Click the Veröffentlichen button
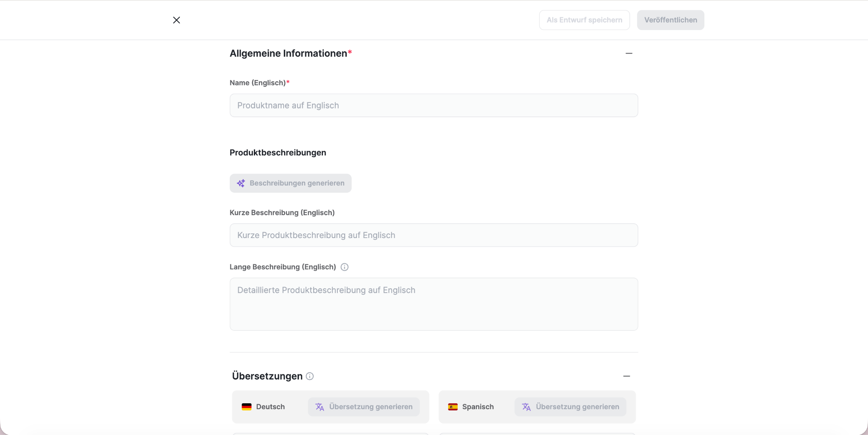This screenshot has width=868, height=435. (x=670, y=20)
